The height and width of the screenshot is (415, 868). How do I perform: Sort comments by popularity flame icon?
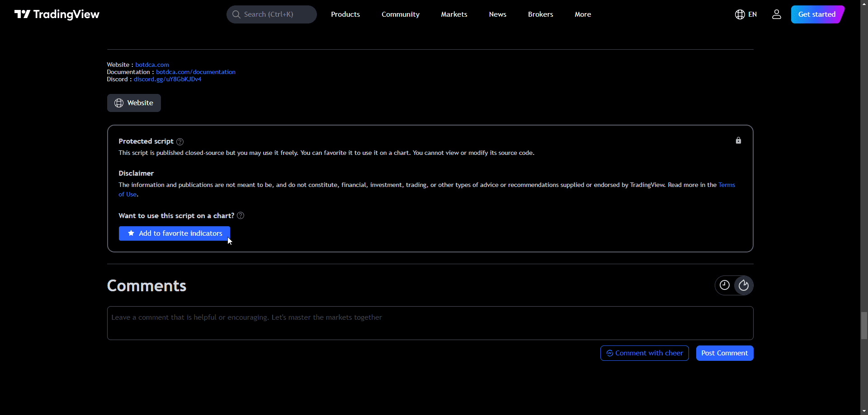click(744, 285)
